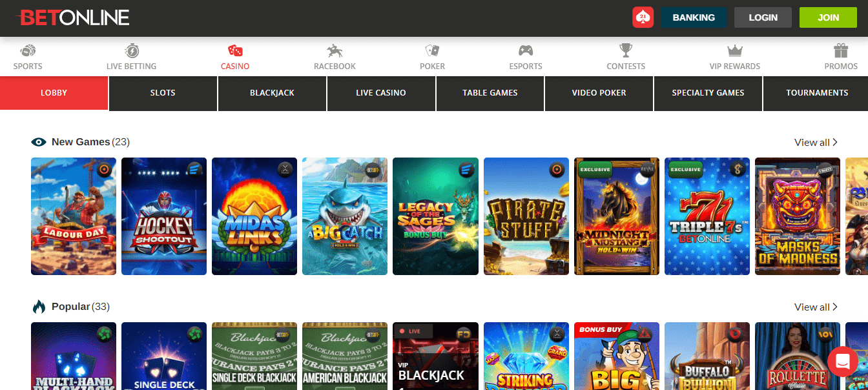
Task: Go to Esports gamepad icon
Action: (526, 51)
